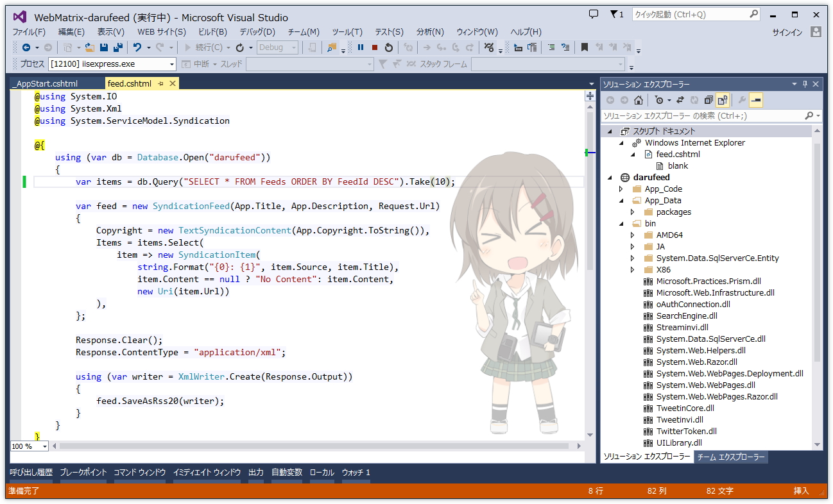Screen dimensions: 833x504
Task: Open the ローカル locals panel tab
Action: pyautogui.click(x=322, y=473)
